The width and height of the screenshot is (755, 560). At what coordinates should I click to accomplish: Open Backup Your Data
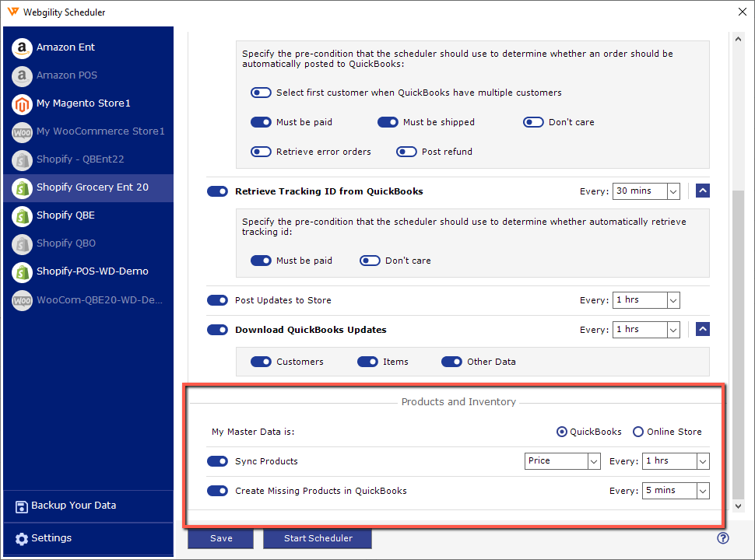click(x=89, y=506)
